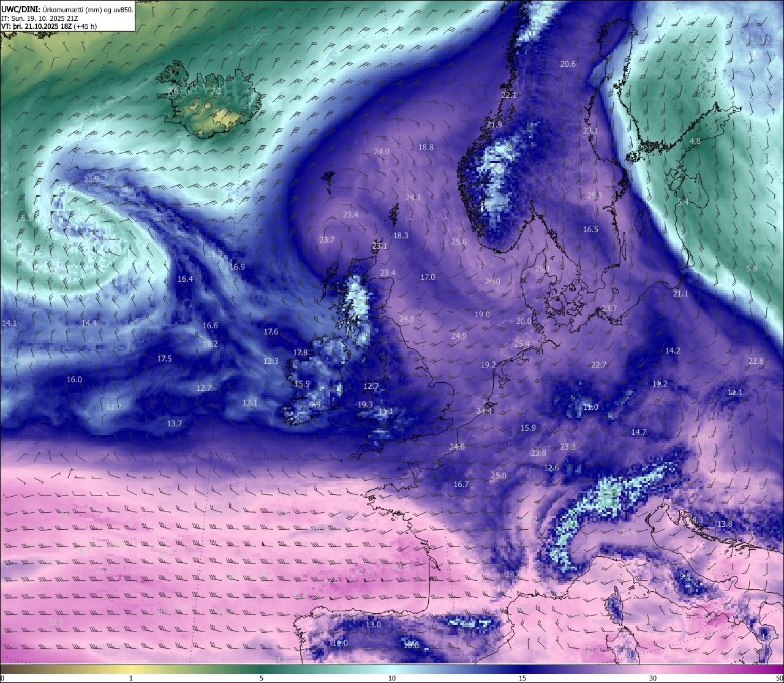Select the 16.6 value label
784x683 pixels.
tap(210, 325)
